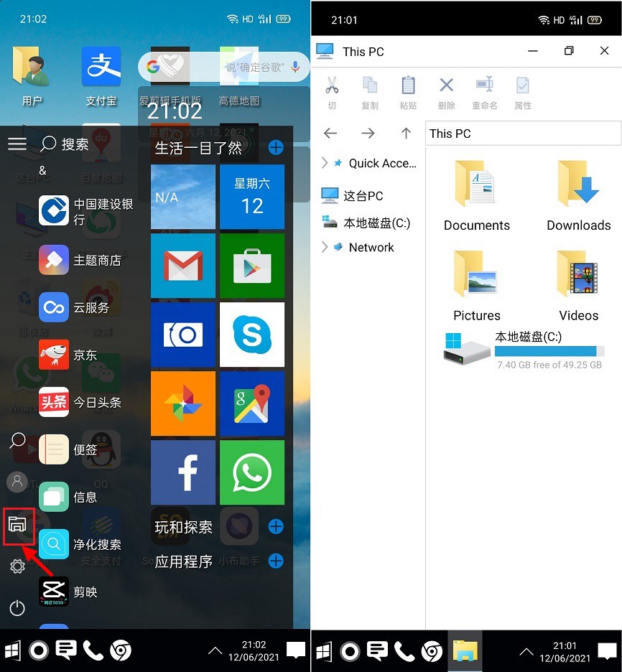Open the Skype tile
Image resolution: width=622 pixels, height=672 pixels.
(252, 335)
